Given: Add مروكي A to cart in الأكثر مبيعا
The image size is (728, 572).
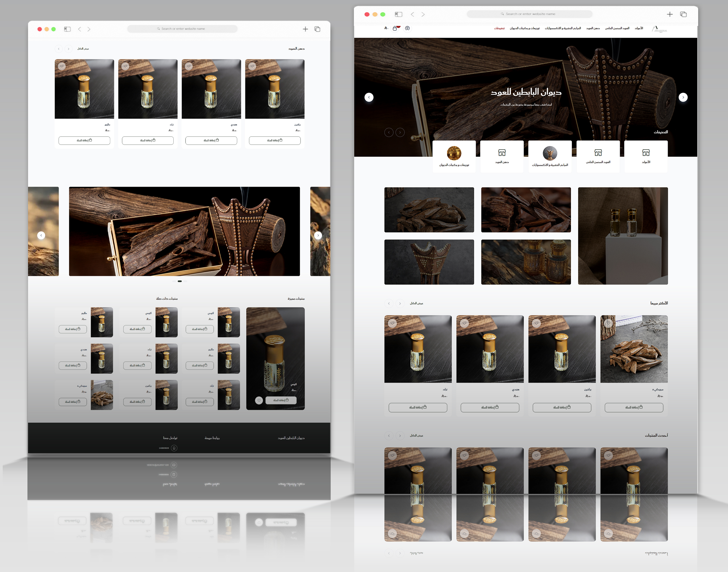Looking at the screenshot, I should pos(634,408).
